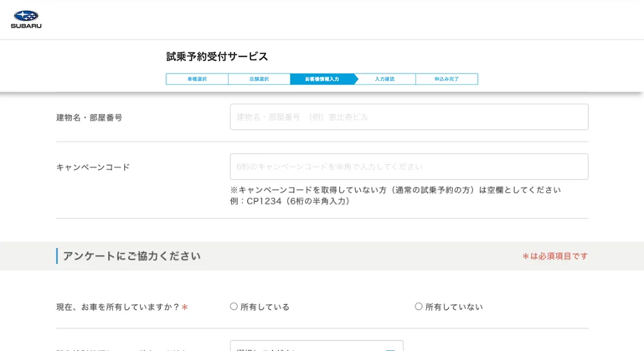This screenshot has height=351, width=644.
Task: Click the red asterisk beside the ownership question
Action: click(x=185, y=308)
